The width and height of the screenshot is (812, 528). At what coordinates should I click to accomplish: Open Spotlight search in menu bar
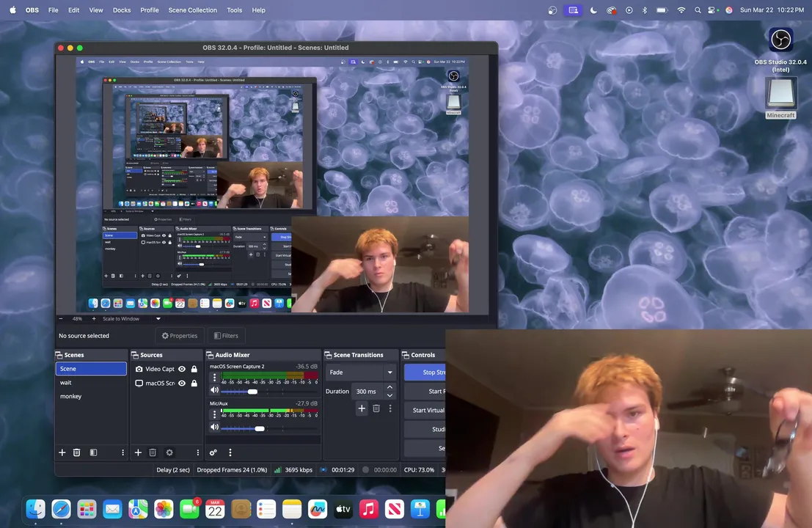coord(698,10)
